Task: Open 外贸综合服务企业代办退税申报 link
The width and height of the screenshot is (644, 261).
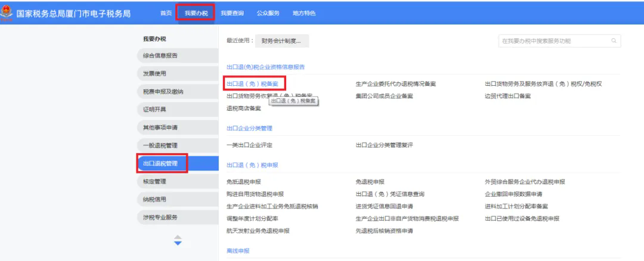Action: [525, 182]
